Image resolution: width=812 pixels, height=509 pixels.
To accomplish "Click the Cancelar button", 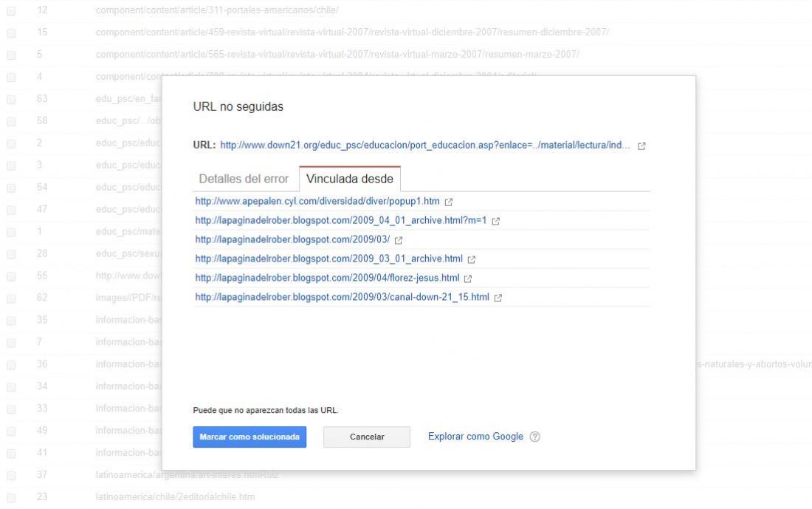I will 367,437.
